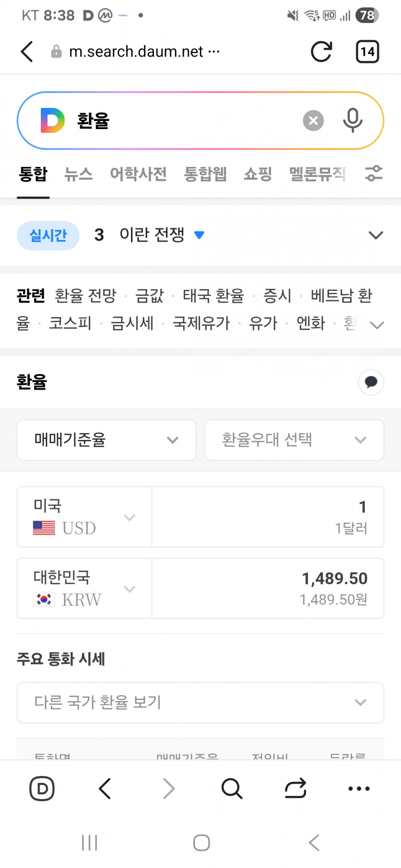Tap the share icon in bottom bar
The image size is (401, 868).
(295, 788)
